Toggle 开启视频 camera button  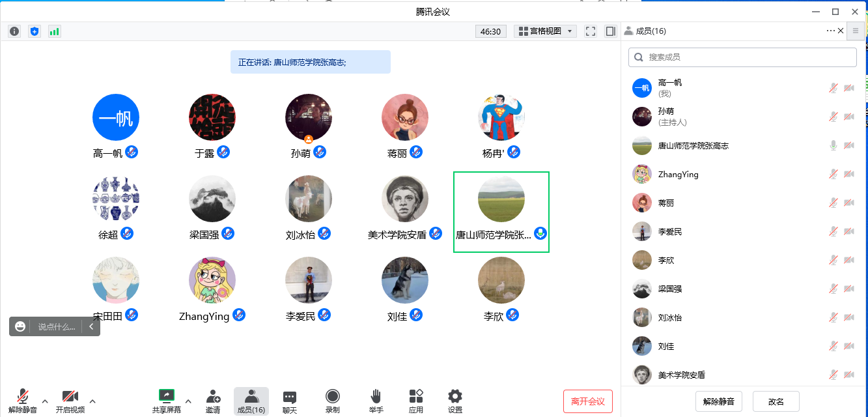point(70,401)
